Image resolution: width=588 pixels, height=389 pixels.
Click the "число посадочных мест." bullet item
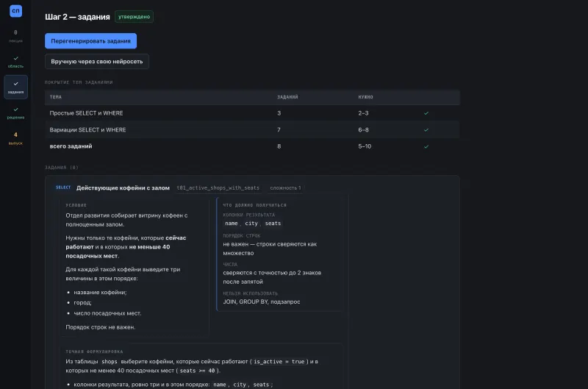click(107, 313)
